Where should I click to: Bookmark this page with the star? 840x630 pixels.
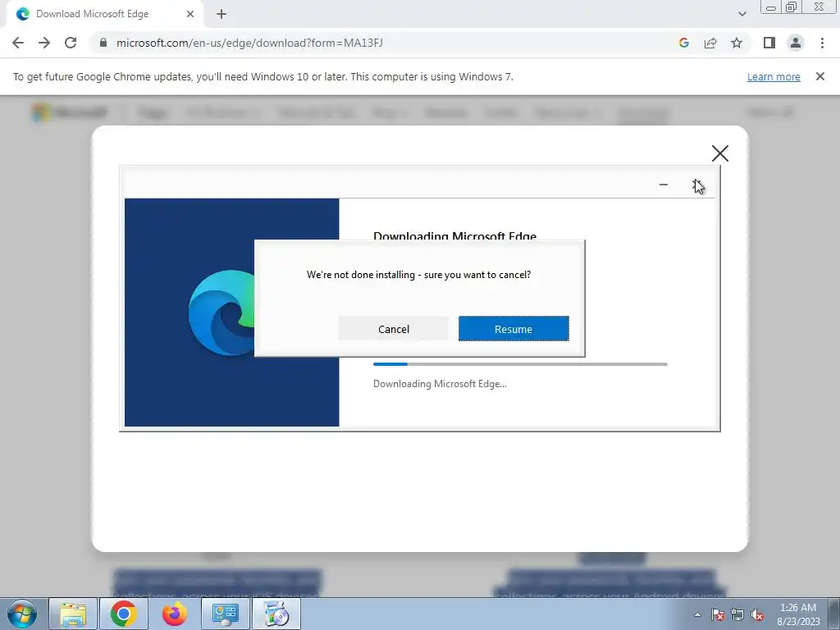coord(737,43)
